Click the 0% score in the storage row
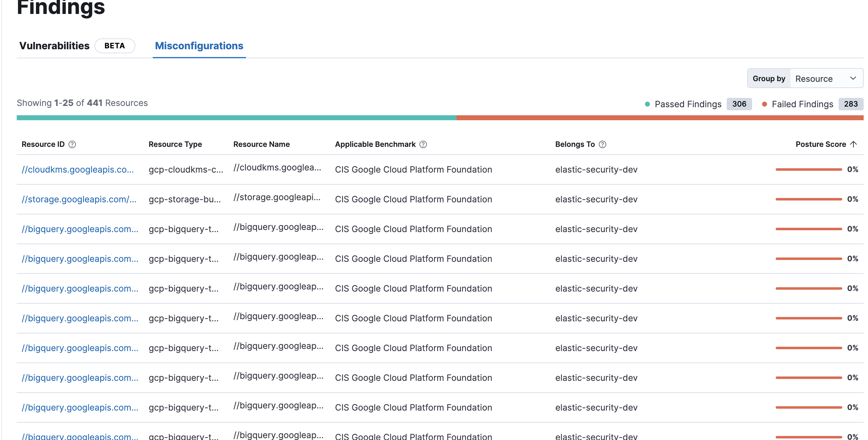Image resolution: width=868 pixels, height=440 pixels. point(853,199)
